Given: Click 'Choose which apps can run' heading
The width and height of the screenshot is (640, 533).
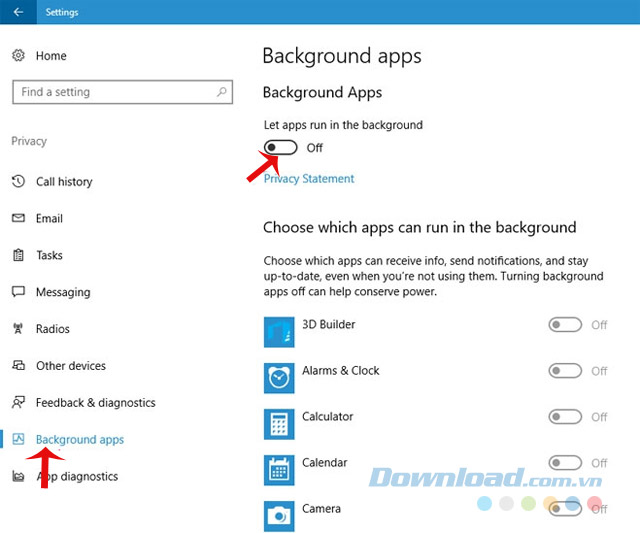Looking at the screenshot, I should [420, 228].
